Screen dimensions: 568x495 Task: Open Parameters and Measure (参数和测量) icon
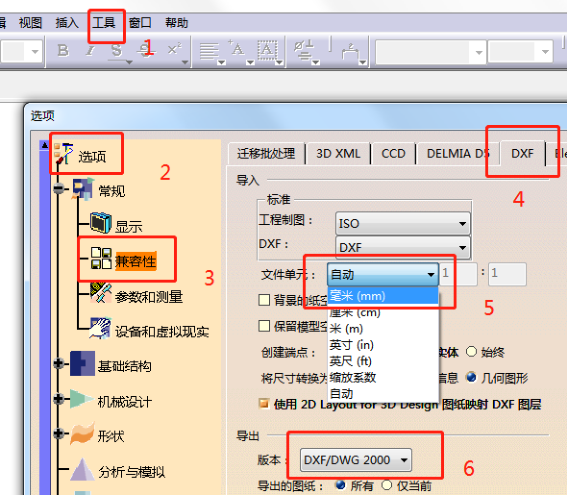[x=101, y=293]
